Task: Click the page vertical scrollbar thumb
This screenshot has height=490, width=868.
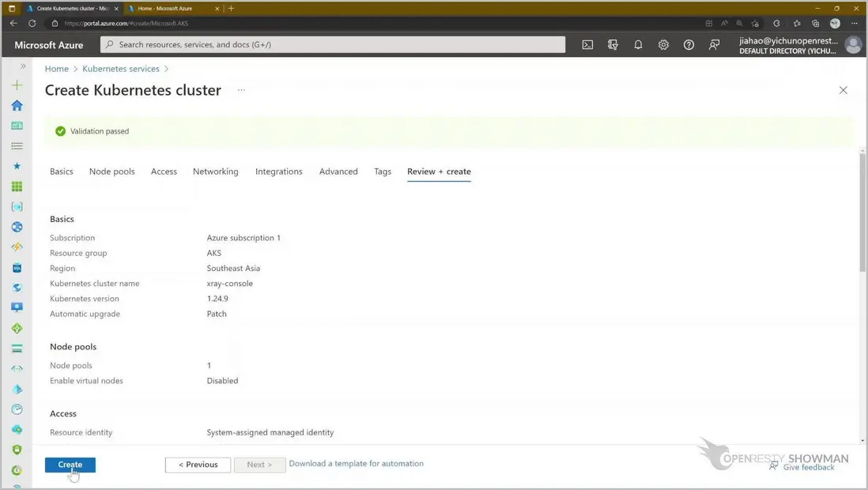Action: point(862,213)
